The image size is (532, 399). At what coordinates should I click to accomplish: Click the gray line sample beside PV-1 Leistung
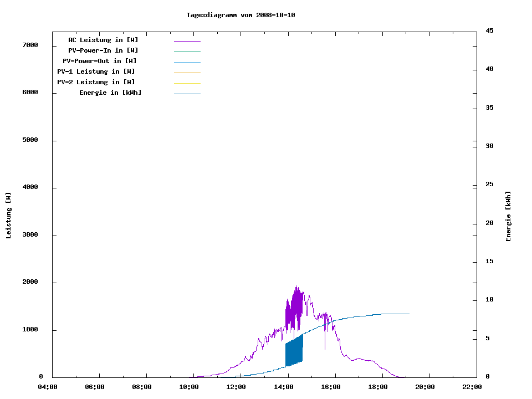point(187,73)
